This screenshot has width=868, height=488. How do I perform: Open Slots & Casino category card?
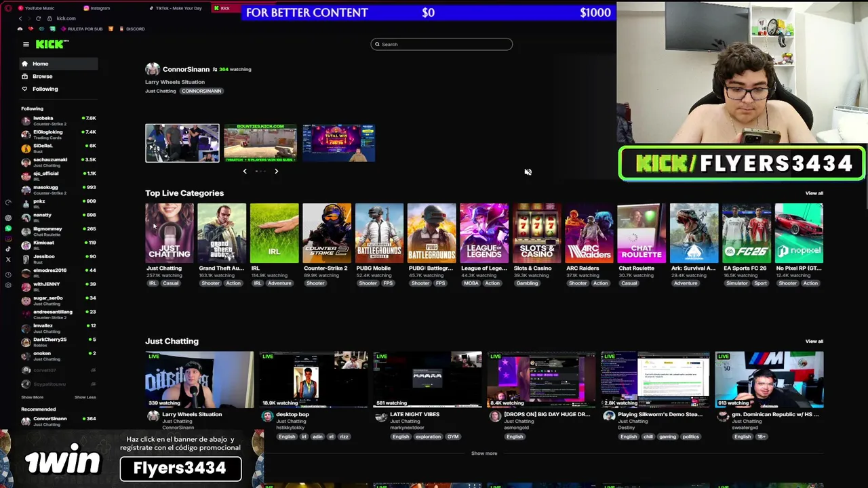click(x=536, y=232)
